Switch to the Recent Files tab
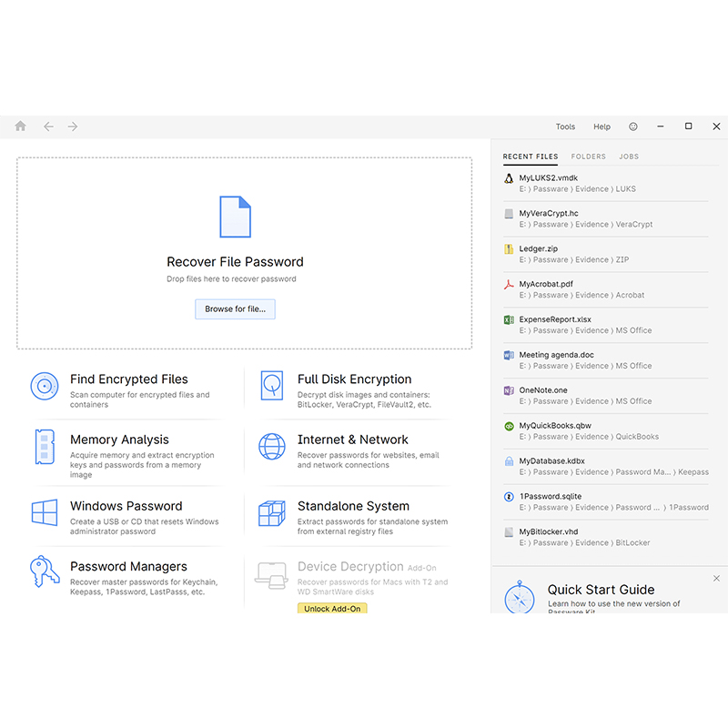The width and height of the screenshot is (728, 728). point(531,157)
